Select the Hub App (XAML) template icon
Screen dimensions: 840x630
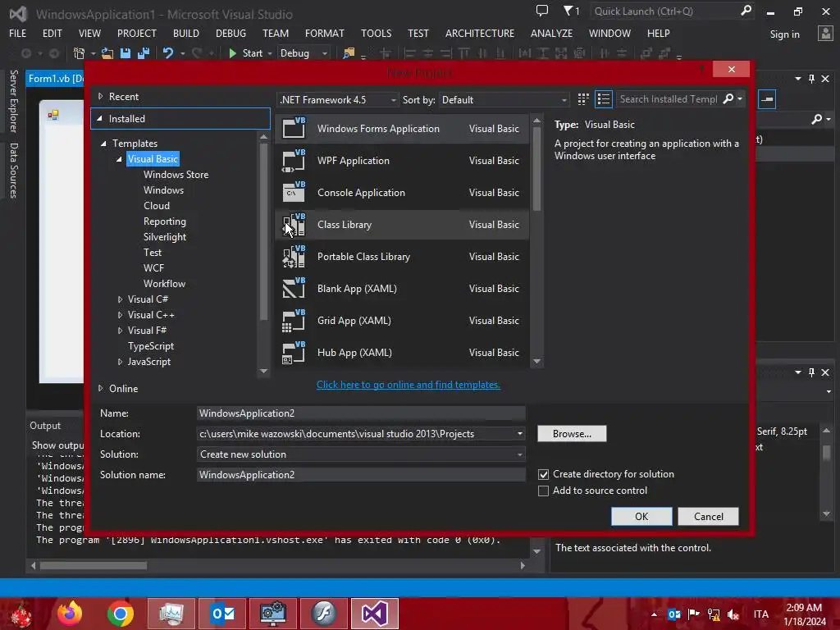294,353
